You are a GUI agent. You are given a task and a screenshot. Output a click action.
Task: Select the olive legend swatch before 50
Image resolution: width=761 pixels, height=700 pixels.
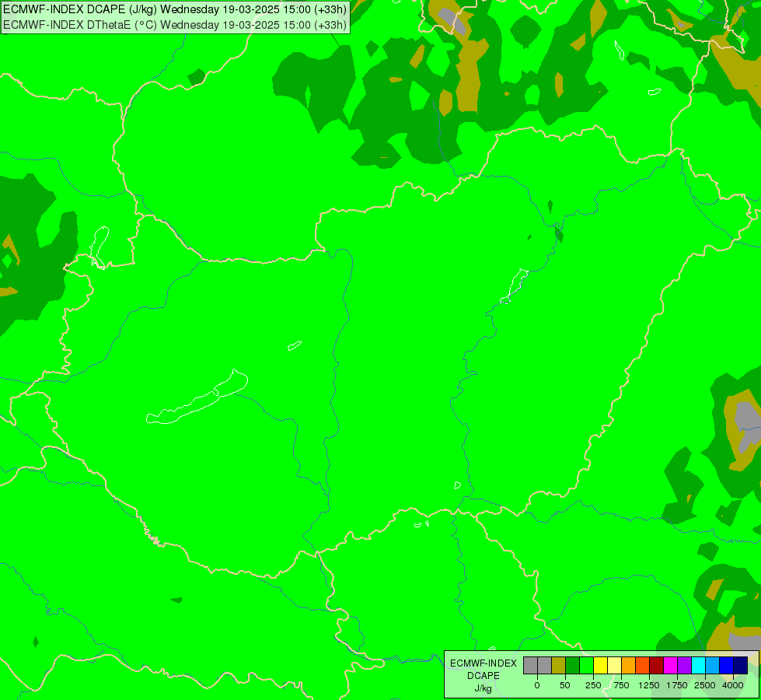558,666
